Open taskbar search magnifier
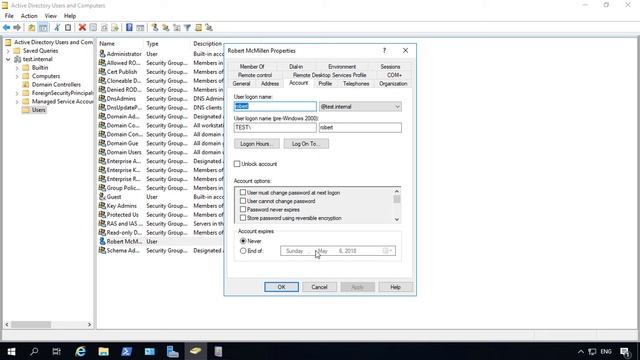Image resolution: width=640 pixels, height=360 pixels. click(x=34, y=351)
